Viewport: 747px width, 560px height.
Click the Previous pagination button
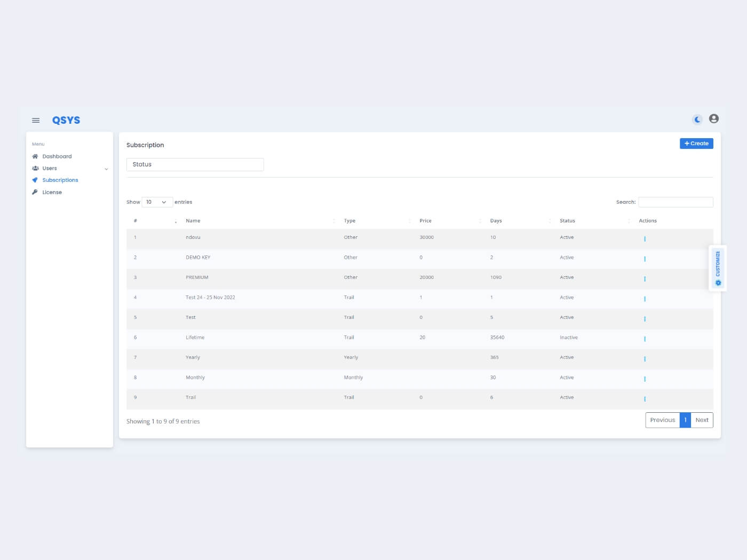pos(662,420)
